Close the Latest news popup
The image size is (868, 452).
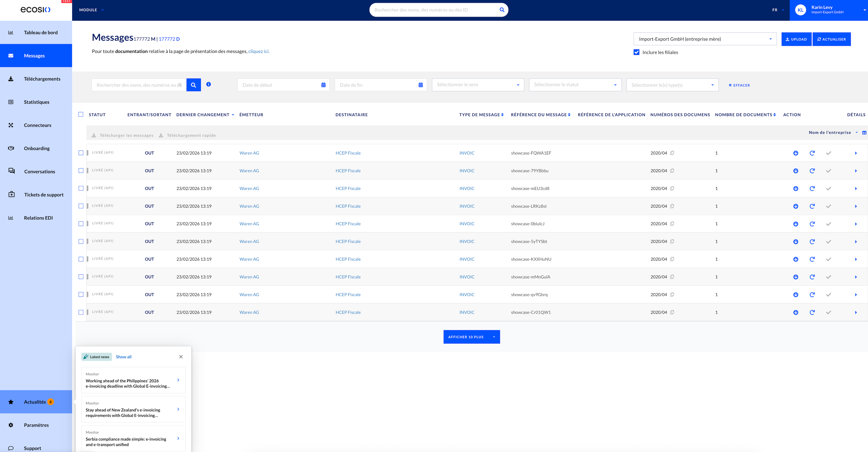[181, 357]
